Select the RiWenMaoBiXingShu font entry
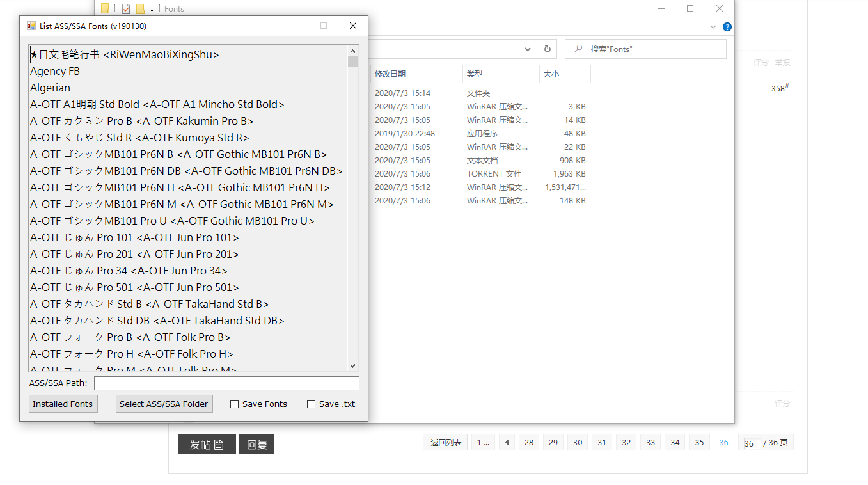The height and width of the screenshot is (485, 868). (125, 54)
